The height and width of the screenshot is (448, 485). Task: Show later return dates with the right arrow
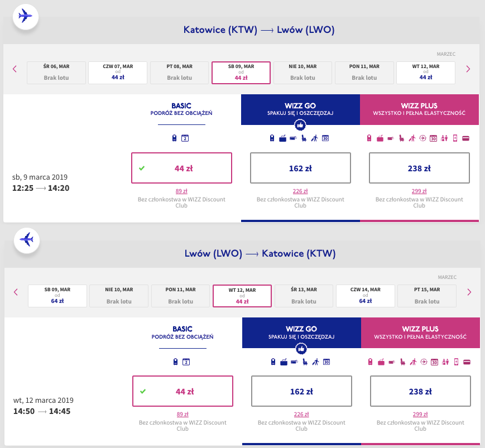pos(469,292)
